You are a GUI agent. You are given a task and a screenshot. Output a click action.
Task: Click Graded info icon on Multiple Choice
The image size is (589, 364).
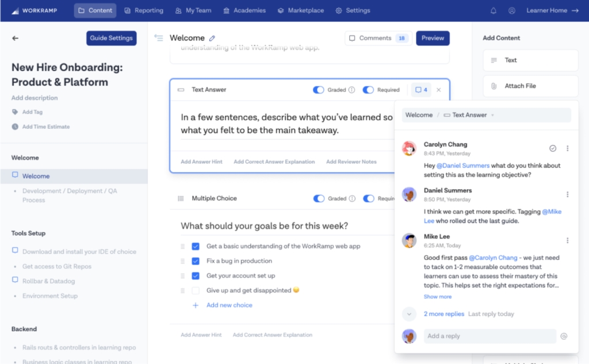click(352, 198)
